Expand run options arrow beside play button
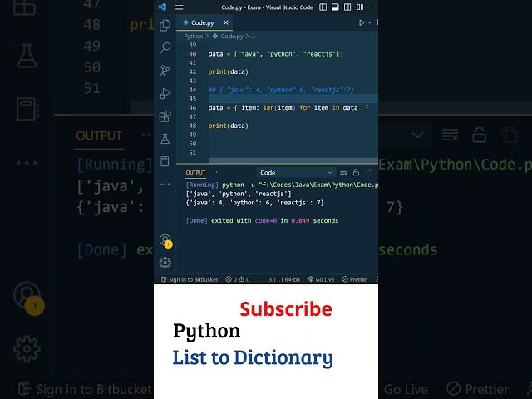532x399 pixels. point(369,22)
